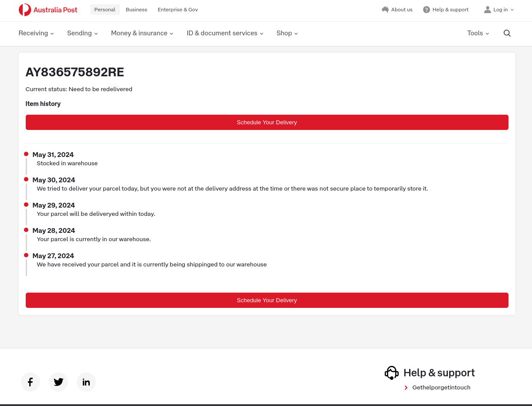Expand the Gethelporgetintouch chevron arrow

tap(406, 387)
